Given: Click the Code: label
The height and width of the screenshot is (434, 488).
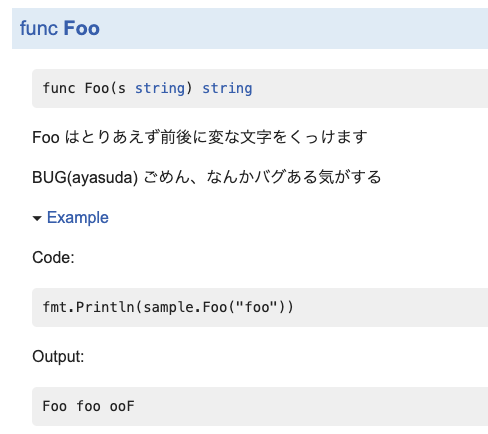Looking at the screenshot, I should 53,257.
